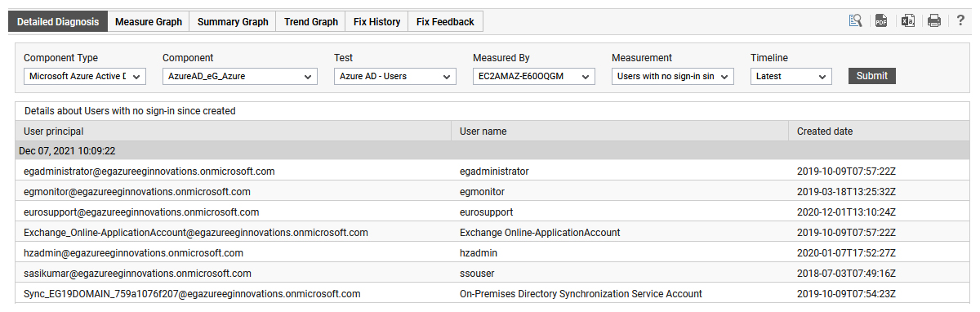Click created date 2018-07-03T07:49:16Z
Viewport: 980px width, 312px height.
847,274
